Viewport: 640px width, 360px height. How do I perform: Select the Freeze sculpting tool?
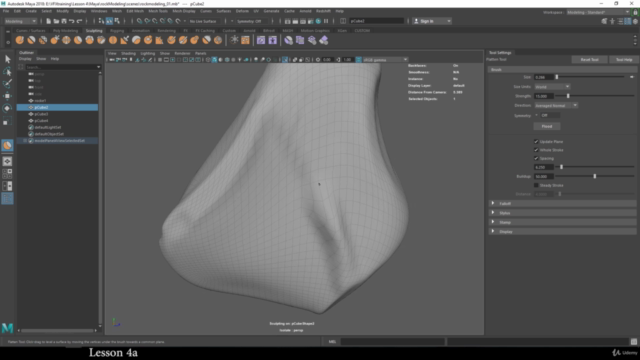pyautogui.click(x=218, y=40)
